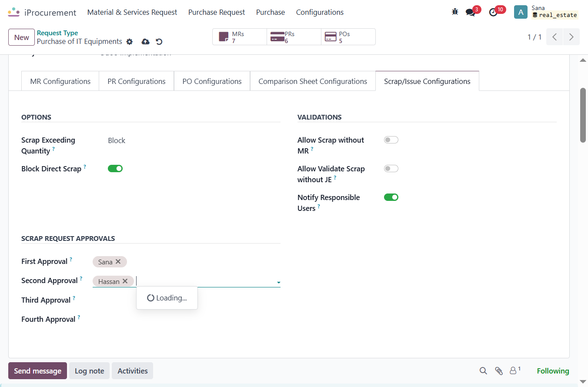Disable the Block Direct Scrap toggle
Screen dimensions: 588x387
(x=115, y=169)
